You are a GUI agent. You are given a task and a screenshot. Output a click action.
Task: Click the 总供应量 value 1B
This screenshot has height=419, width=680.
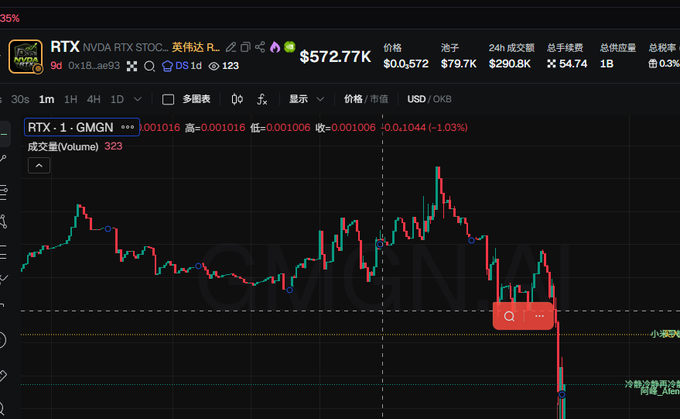[607, 64]
